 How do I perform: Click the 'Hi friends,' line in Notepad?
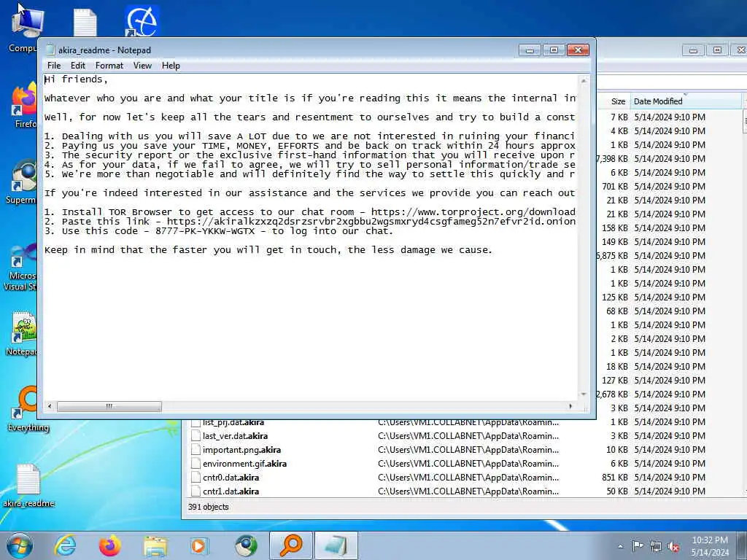76,79
